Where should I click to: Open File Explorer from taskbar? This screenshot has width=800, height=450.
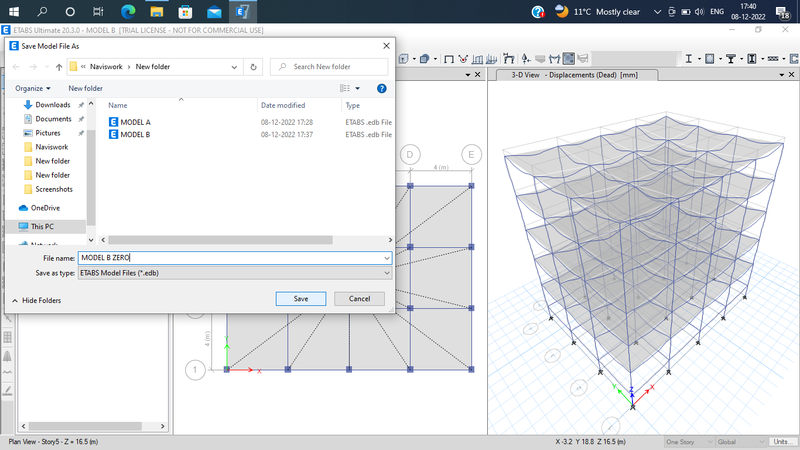tap(157, 11)
